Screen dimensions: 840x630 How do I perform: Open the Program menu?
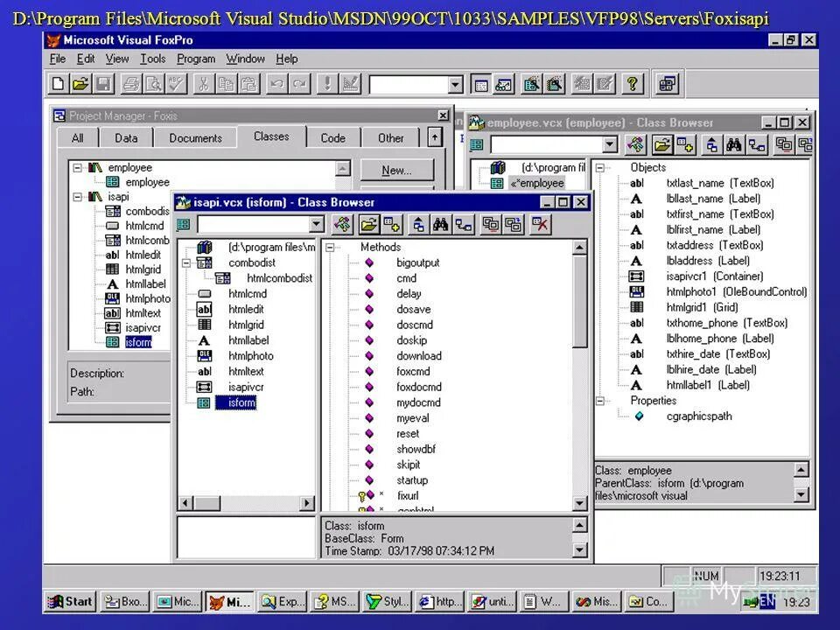pyautogui.click(x=196, y=59)
